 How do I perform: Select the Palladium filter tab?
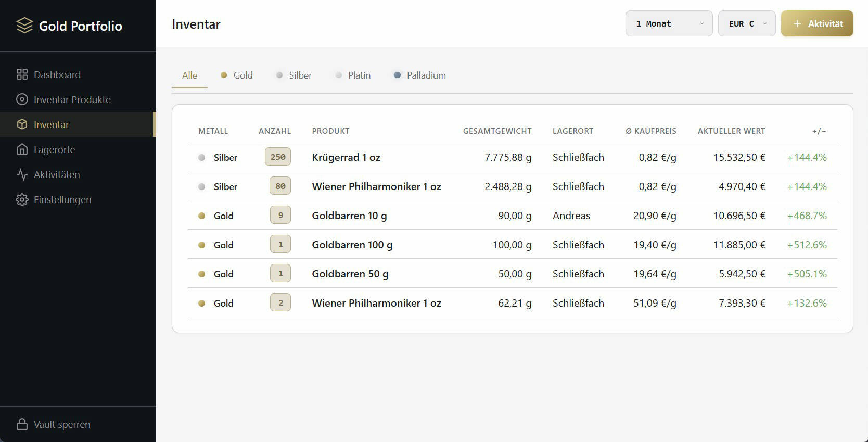pyautogui.click(x=420, y=75)
